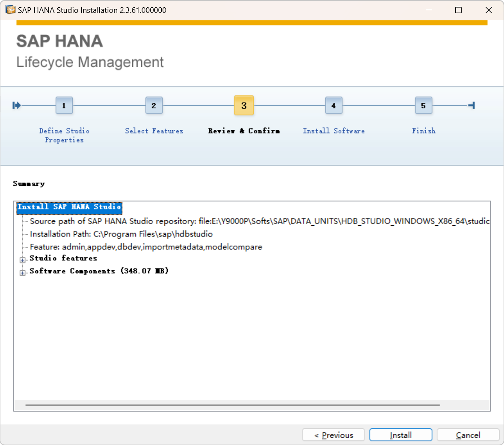Click the roadmap start arrow icon
This screenshot has width=504, height=445.
pos(16,105)
